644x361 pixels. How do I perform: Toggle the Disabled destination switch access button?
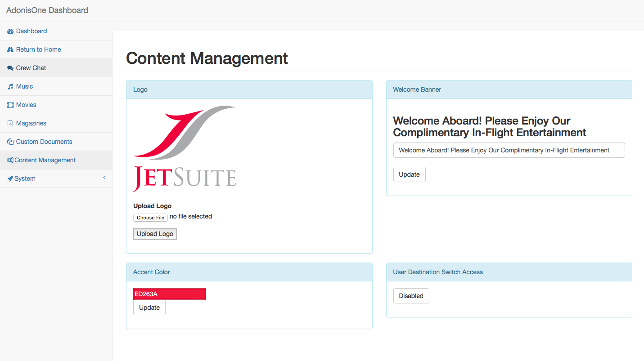pos(411,296)
